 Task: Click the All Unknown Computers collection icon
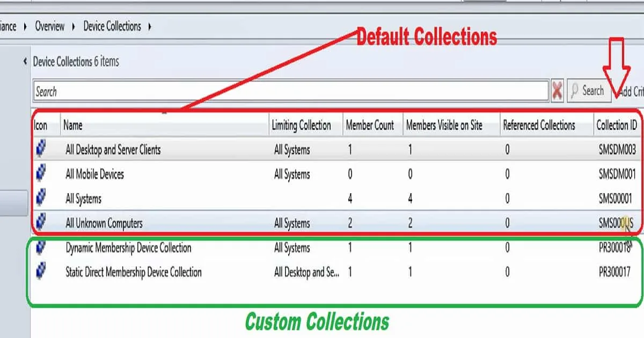point(41,223)
